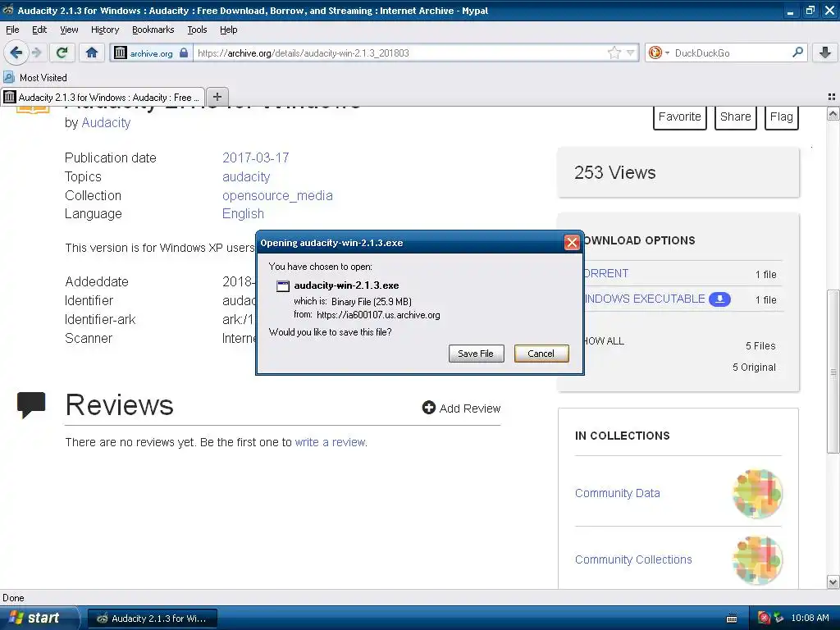The height and width of the screenshot is (630, 840).
Task: Open the Tools menu
Action: click(197, 30)
